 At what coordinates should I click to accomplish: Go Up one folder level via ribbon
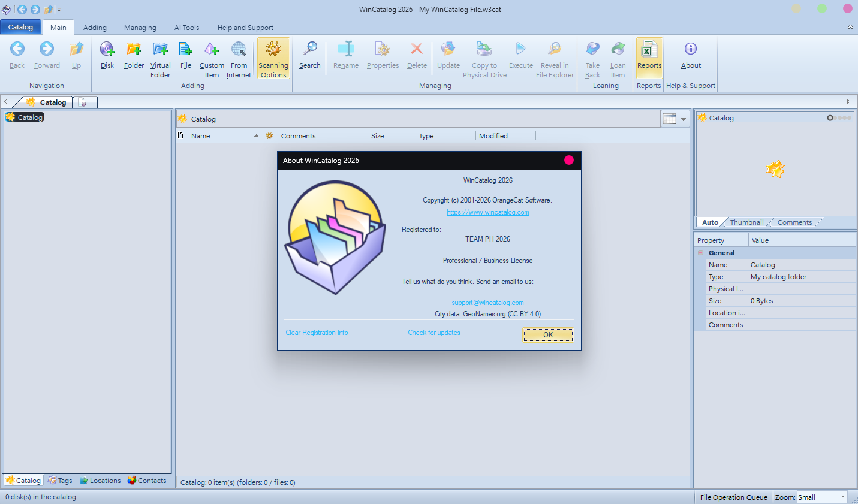pos(76,55)
